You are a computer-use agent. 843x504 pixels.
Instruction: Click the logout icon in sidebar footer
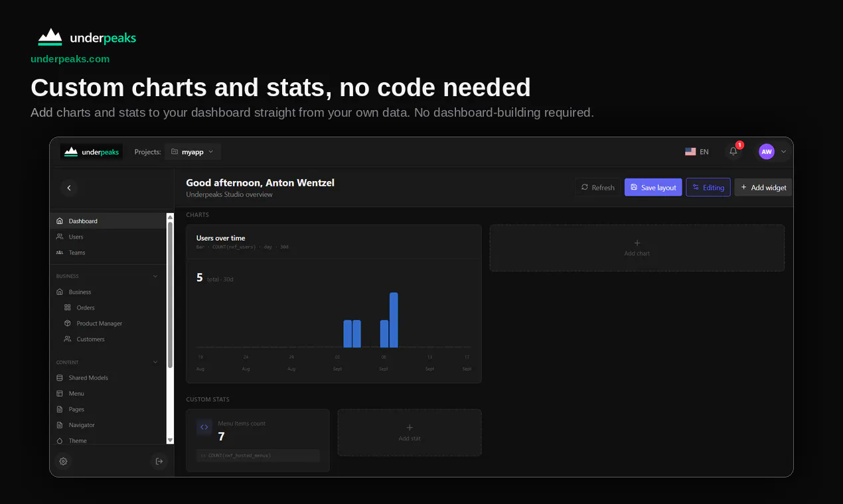pos(159,462)
